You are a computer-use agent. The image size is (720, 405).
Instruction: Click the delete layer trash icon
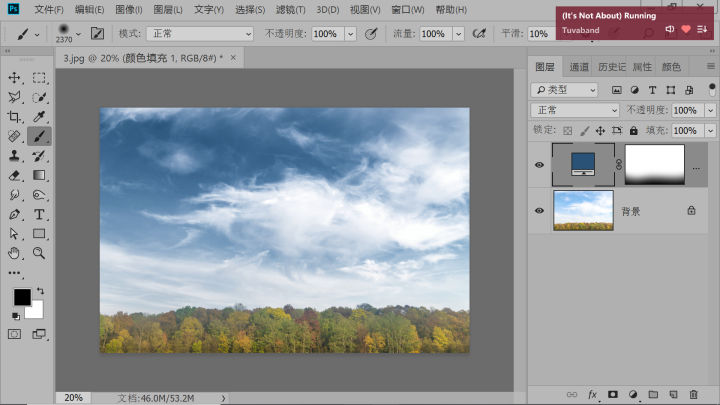click(x=693, y=395)
